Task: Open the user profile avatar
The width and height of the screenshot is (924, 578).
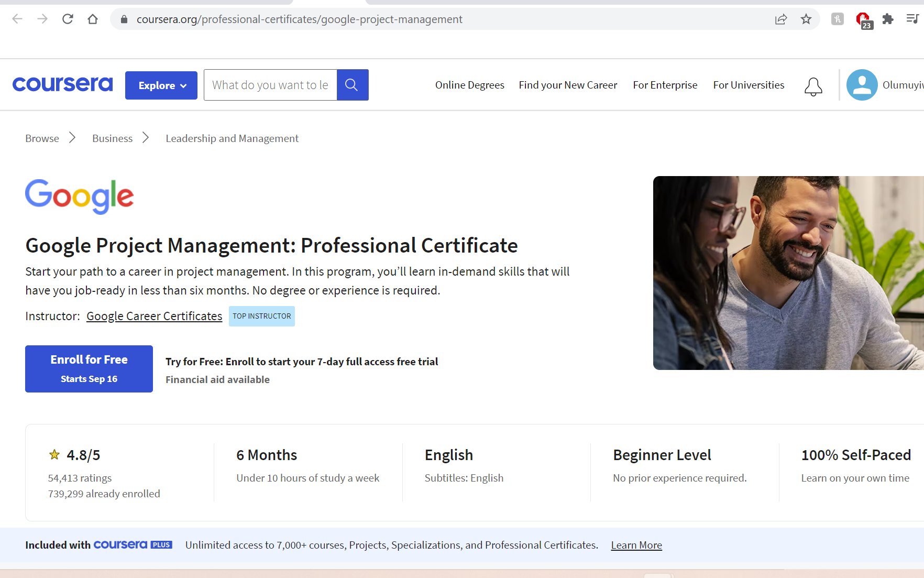Action: pyautogui.click(x=862, y=85)
